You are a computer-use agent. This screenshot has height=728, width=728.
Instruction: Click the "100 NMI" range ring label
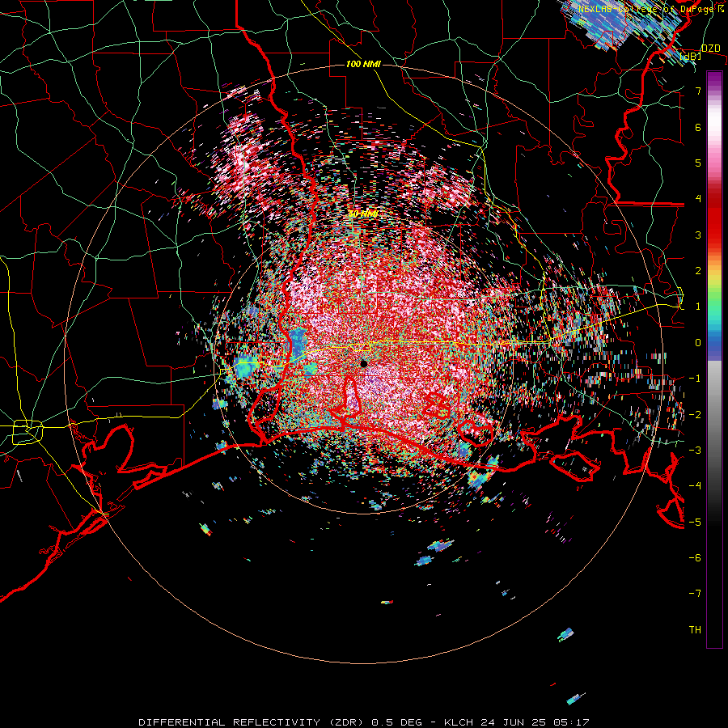(x=363, y=64)
